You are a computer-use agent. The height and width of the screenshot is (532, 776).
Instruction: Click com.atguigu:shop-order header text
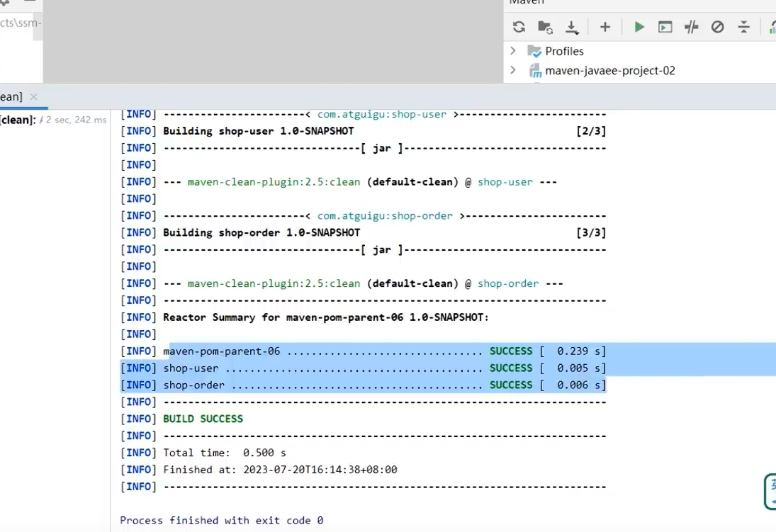point(385,216)
